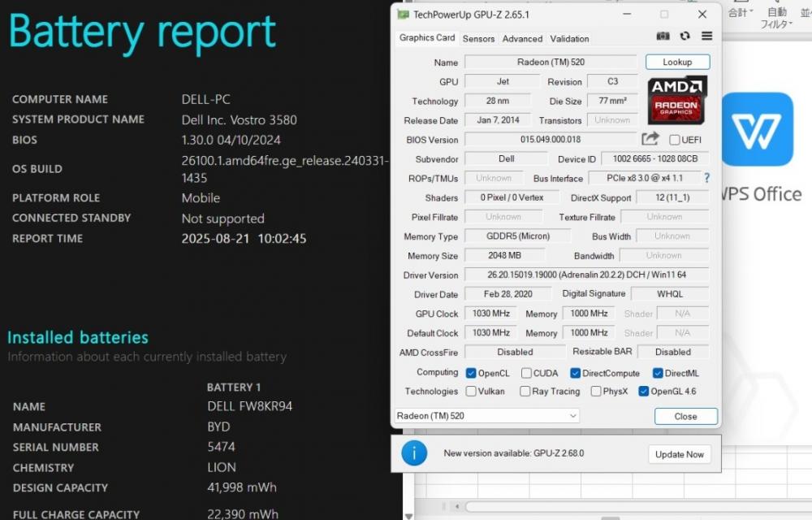Screen dimensions: 812x520
Task: Toggle the DirectCompute checkbox
Action: click(575, 373)
